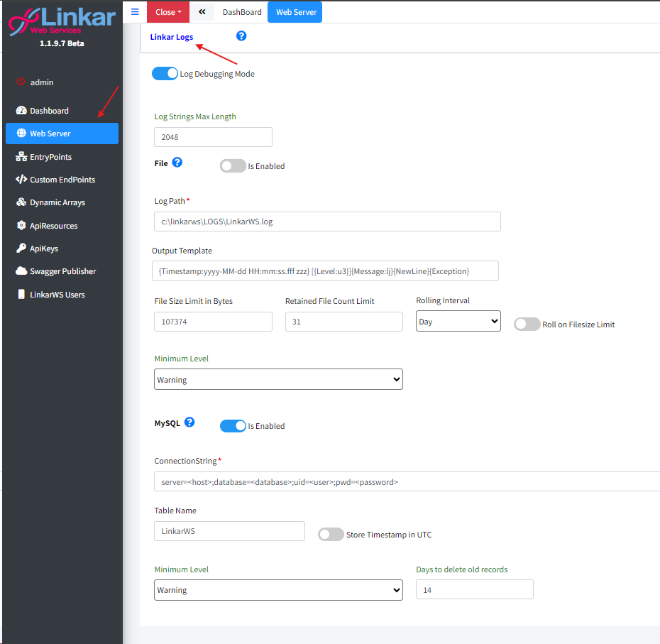Click the Log Path input field
The width and height of the screenshot is (660, 644).
327,222
